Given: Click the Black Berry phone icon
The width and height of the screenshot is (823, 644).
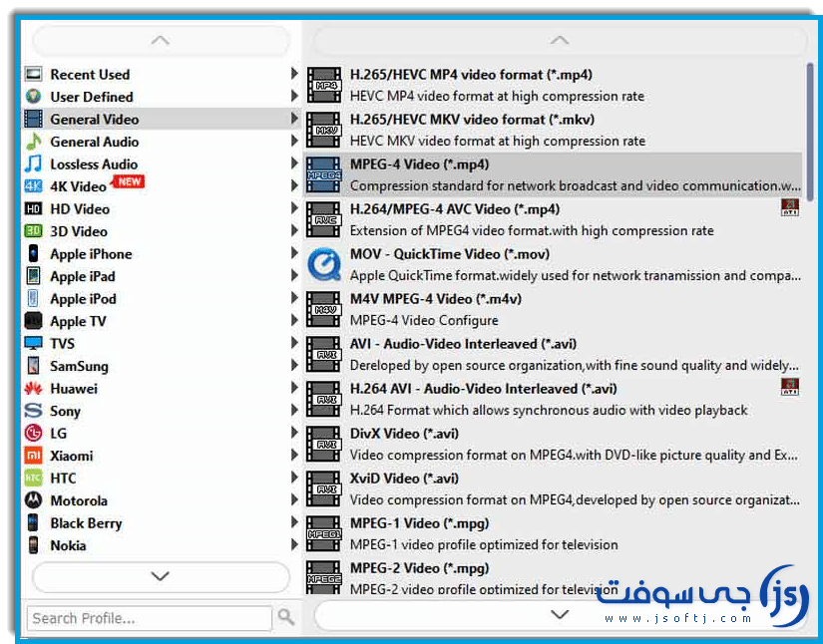Looking at the screenshot, I should click(33, 522).
